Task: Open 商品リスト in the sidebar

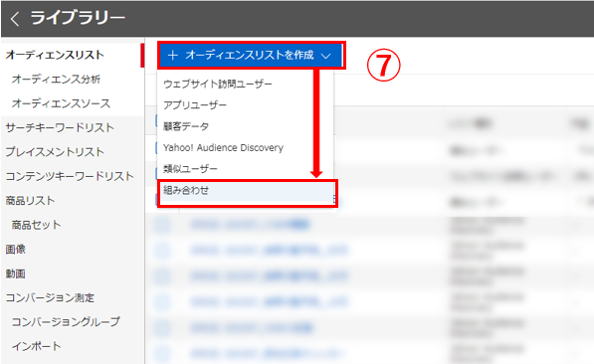Action: [30, 200]
